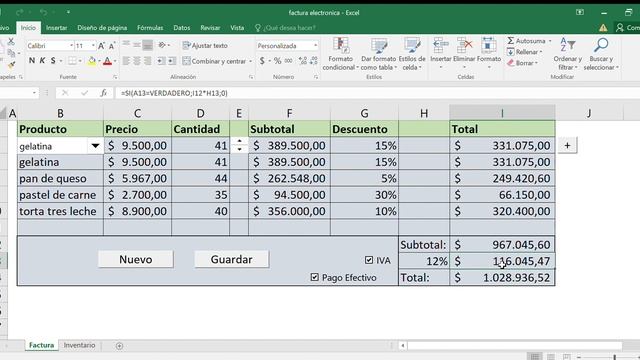Open the Fórmulas ribbon tab
Screen dimensions: 640x360
pos(150,28)
